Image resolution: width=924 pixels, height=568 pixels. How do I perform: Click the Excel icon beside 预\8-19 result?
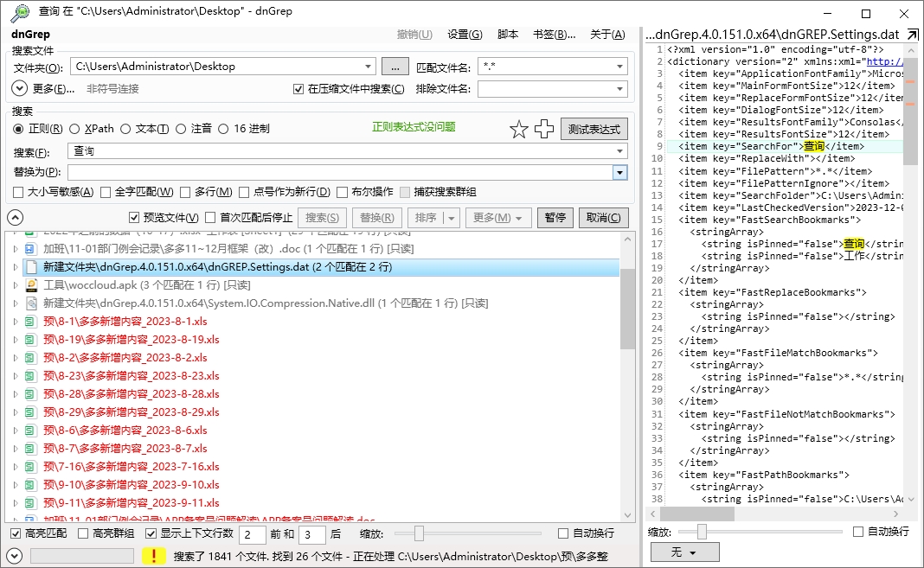pos(29,339)
